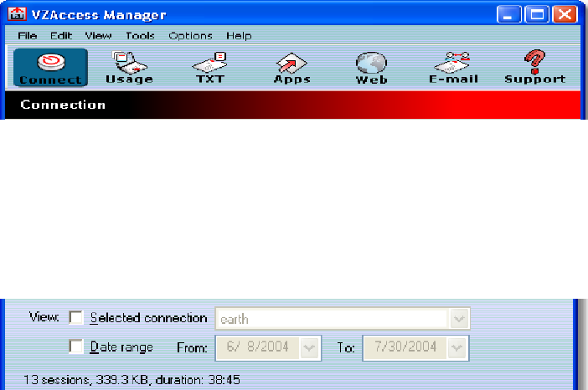Open the E-mail shortcut
Image resolution: width=588 pixels, height=390 pixels.
[x=453, y=68]
